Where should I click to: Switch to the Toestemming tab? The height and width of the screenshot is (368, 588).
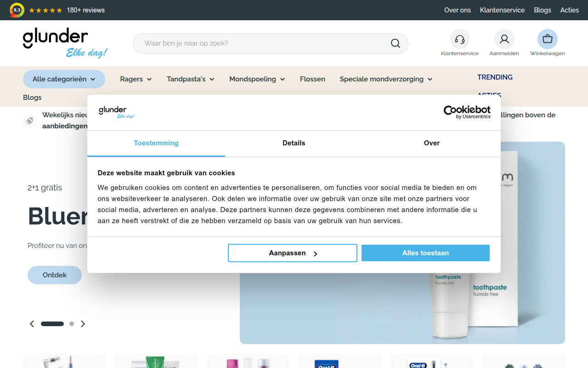(x=156, y=143)
